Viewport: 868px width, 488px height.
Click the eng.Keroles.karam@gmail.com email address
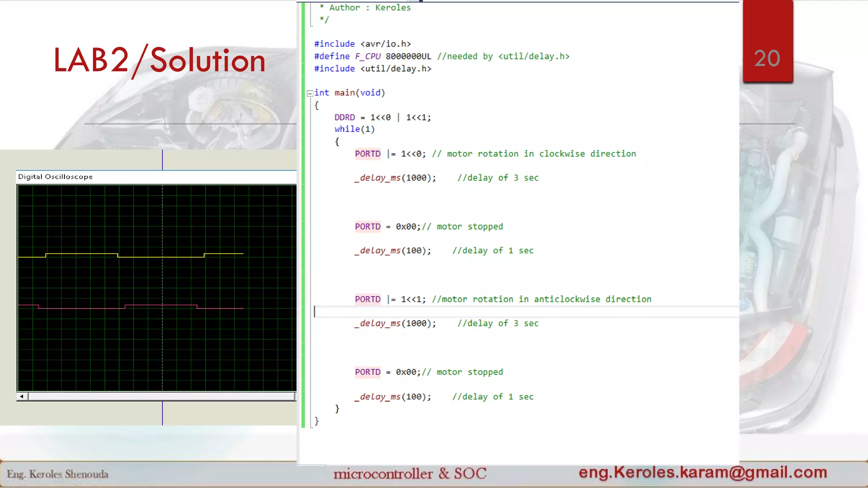click(703, 472)
